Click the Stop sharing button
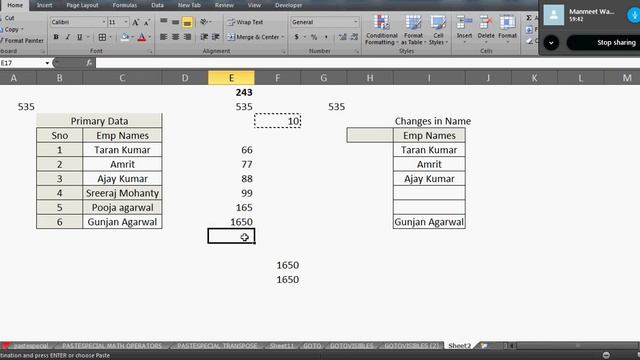Viewport: 640px width, 360px height. click(x=604, y=42)
